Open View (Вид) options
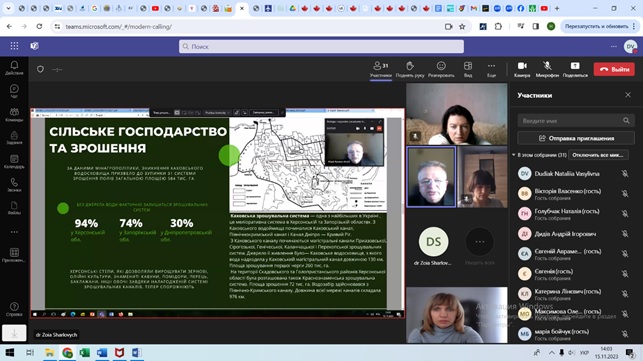643x361 pixels. point(468,69)
